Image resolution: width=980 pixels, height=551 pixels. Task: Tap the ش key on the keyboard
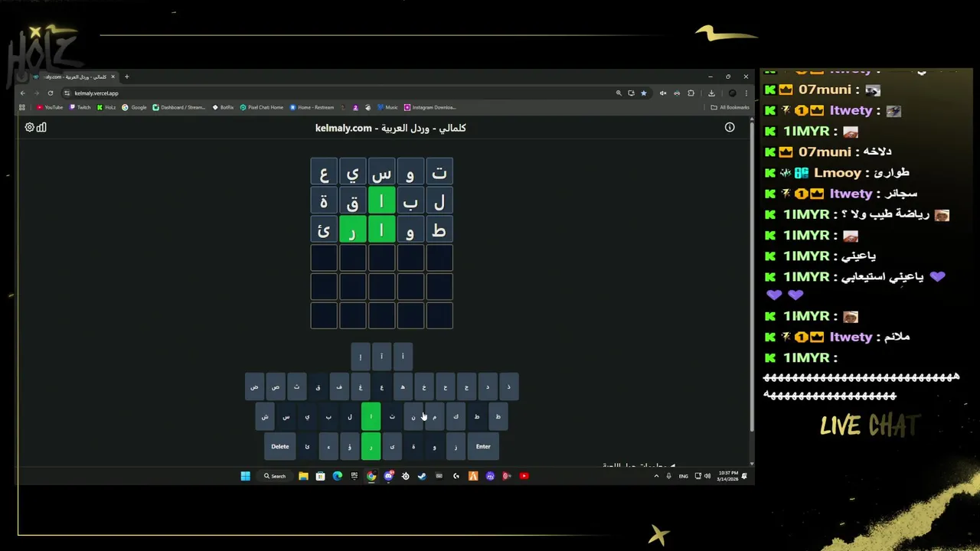click(265, 416)
